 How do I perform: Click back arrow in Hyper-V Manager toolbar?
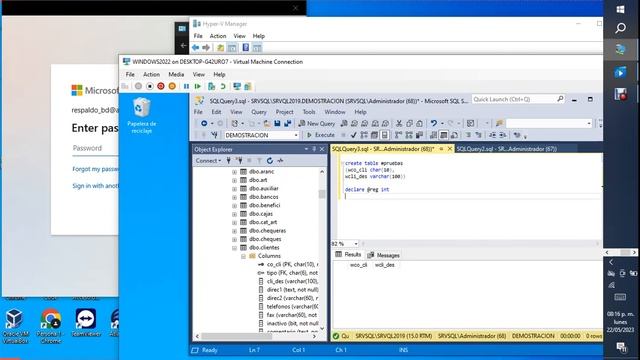196,48
